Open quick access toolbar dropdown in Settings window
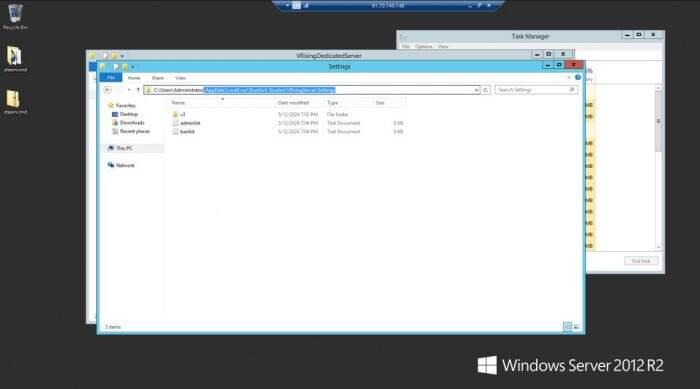 tap(133, 67)
